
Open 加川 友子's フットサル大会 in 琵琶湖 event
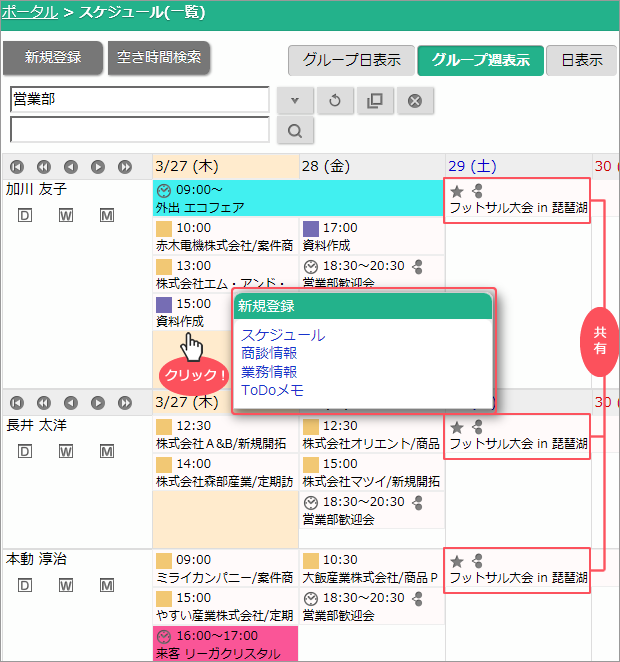[517, 200]
